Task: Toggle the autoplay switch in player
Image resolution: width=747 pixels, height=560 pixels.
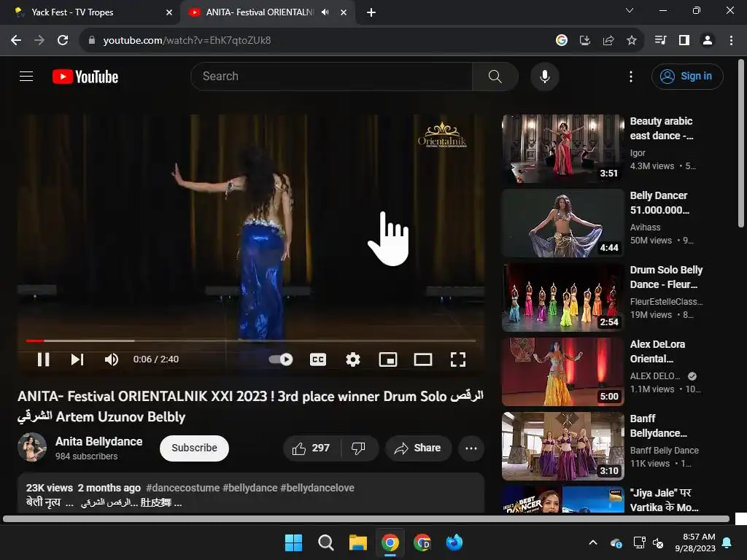Action: pyautogui.click(x=281, y=359)
